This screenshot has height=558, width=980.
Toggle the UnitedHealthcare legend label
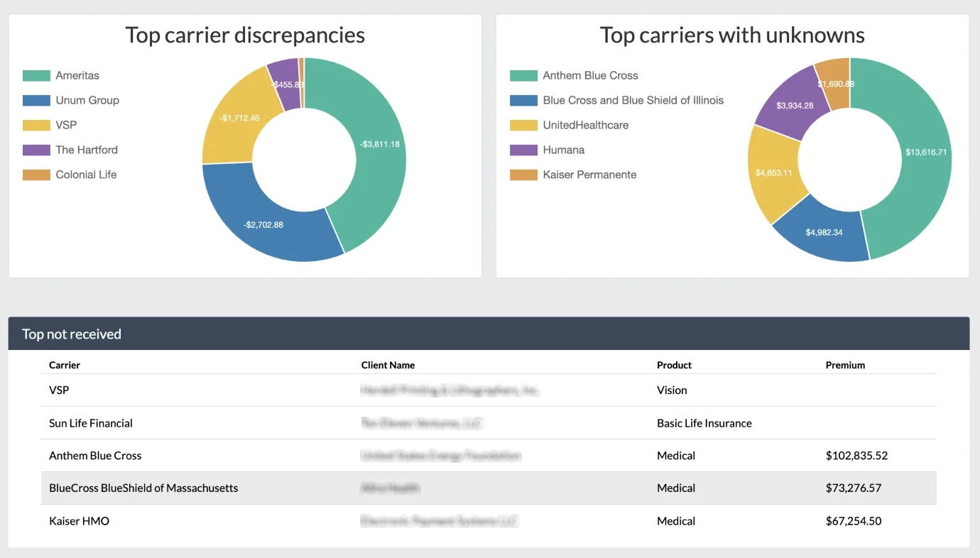click(x=585, y=125)
